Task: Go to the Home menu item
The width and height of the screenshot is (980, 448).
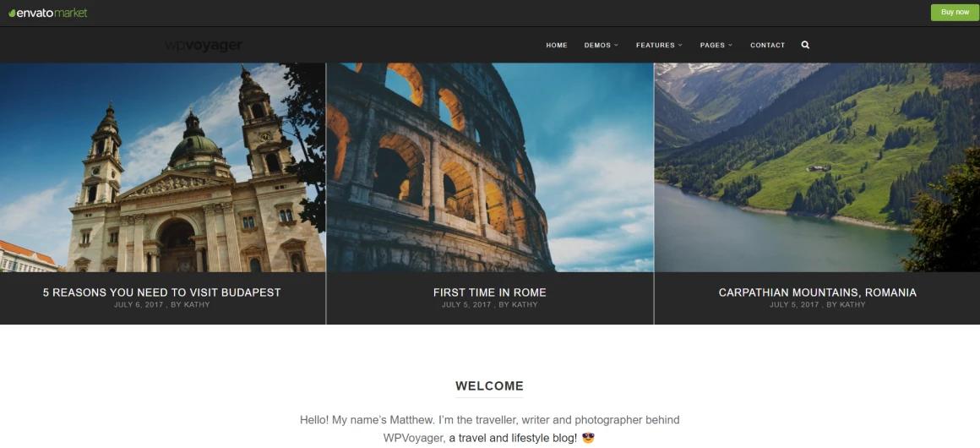Action: (x=556, y=45)
